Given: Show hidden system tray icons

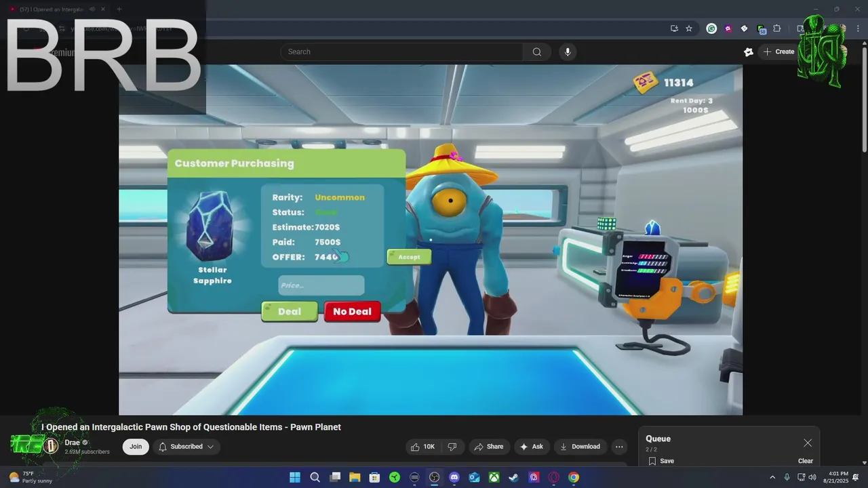Looking at the screenshot, I should pyautogui.click(x=772, y=477).
